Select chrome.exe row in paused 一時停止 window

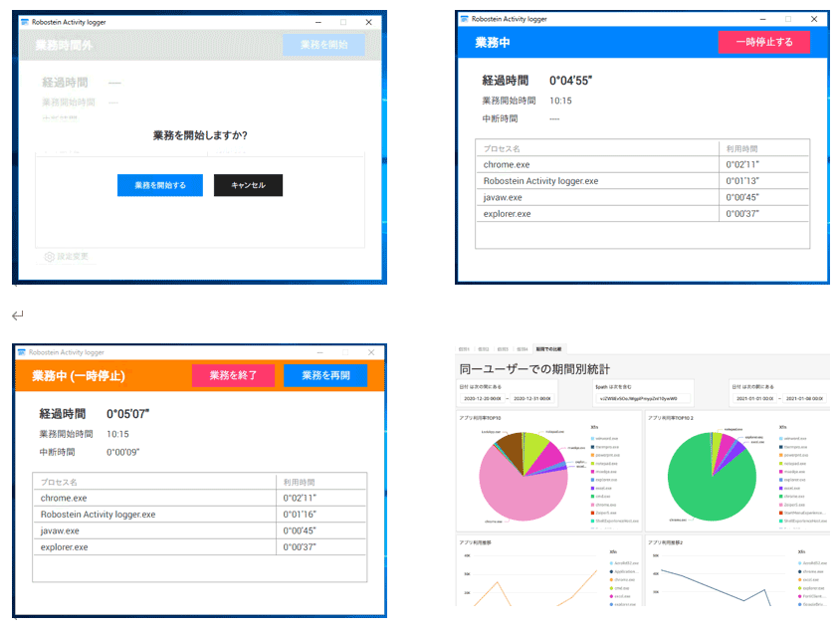(x=199, y=498)
